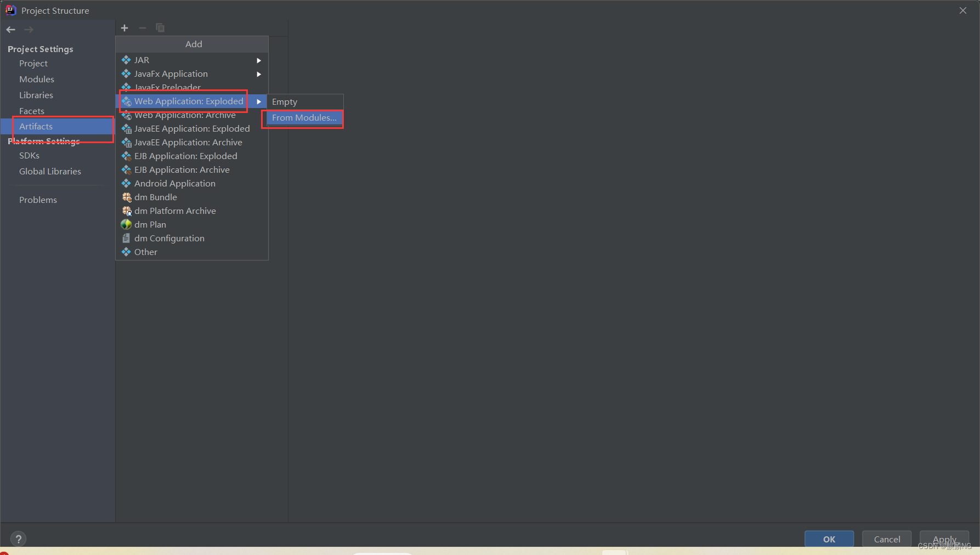980x555 pixels.
Task: Select EJB Application: Exploded entry
Action: 192,156
